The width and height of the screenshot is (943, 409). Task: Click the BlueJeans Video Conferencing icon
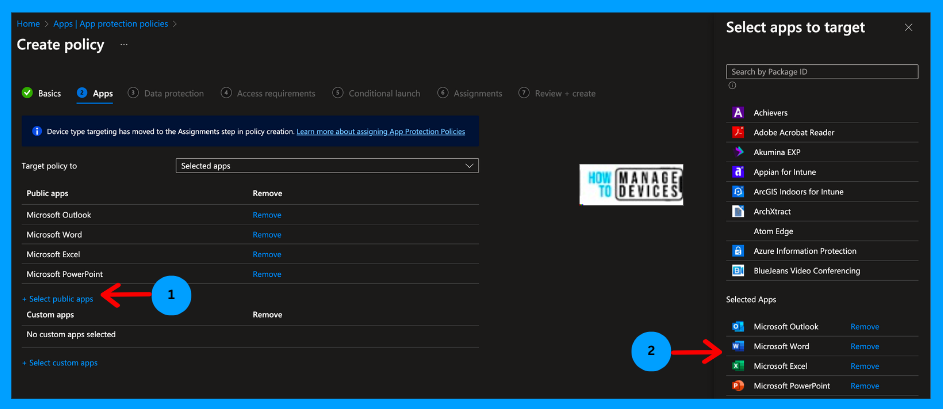coord(738,271)
